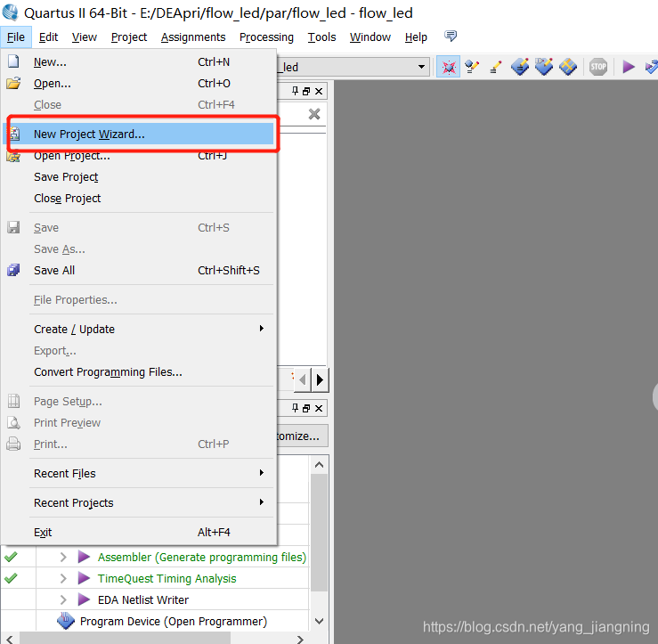This screenshot has height=644, width=658.
Task: Float the top panel window
Action: tap(307, 91)
